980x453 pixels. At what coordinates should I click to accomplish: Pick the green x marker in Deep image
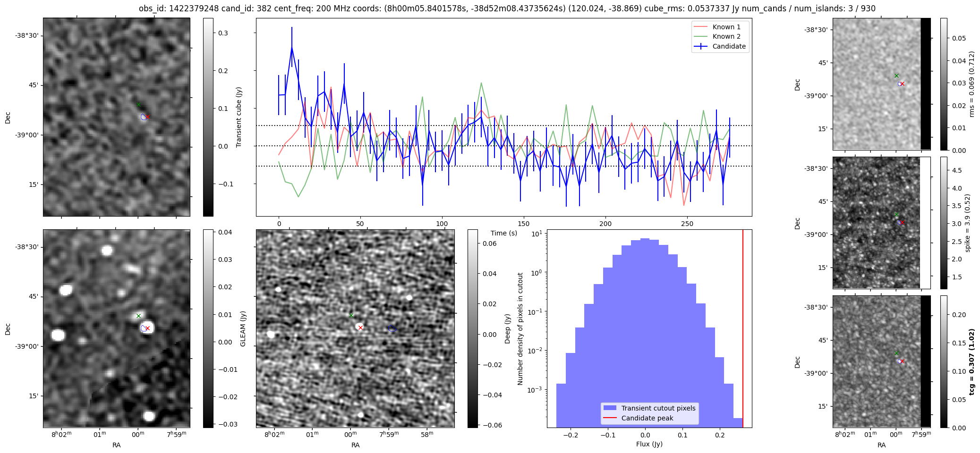[x=351, y=315]
